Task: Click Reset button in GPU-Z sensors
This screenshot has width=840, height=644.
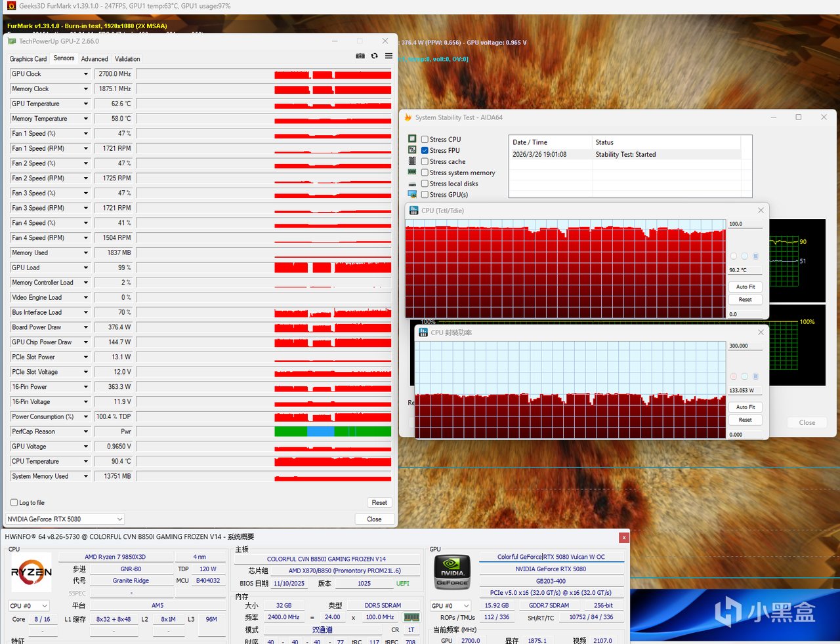Action: tap(379, 502)
